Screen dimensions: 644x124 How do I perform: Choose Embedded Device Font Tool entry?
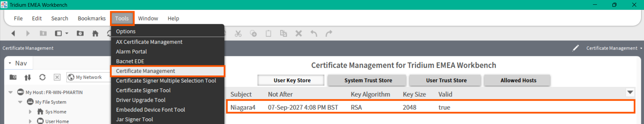coord(168,110)
